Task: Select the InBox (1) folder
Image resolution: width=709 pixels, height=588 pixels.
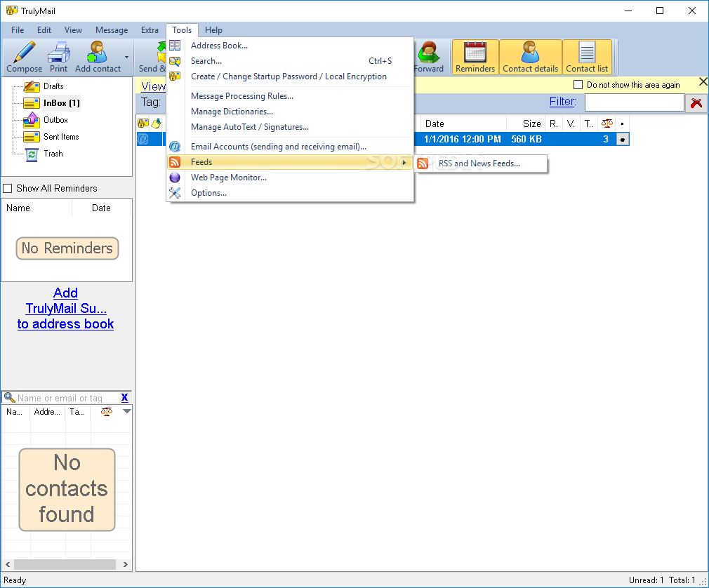Action: pos(62,103)
